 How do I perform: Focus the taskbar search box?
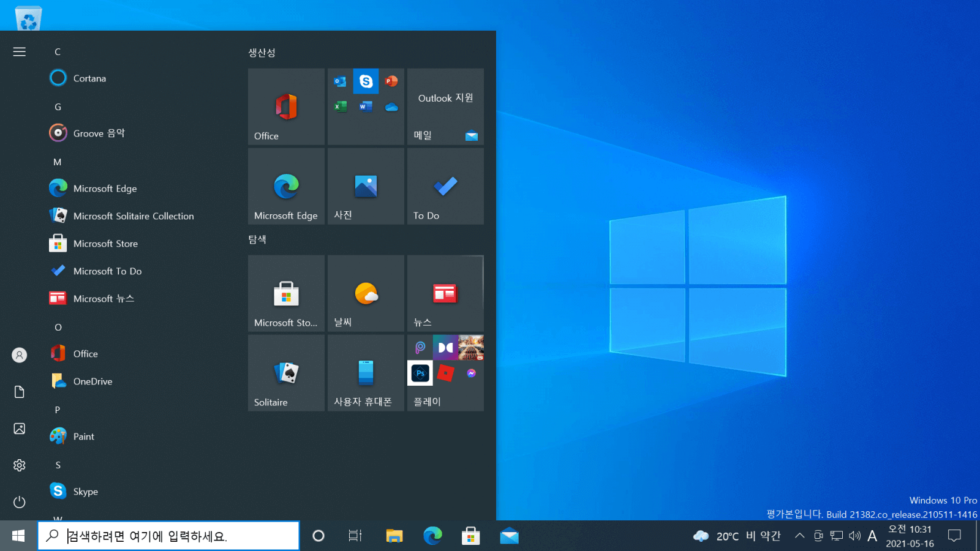(168, 536)
